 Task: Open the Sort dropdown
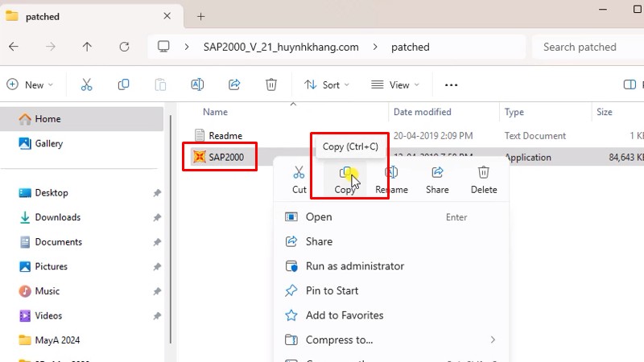(327, 84)
